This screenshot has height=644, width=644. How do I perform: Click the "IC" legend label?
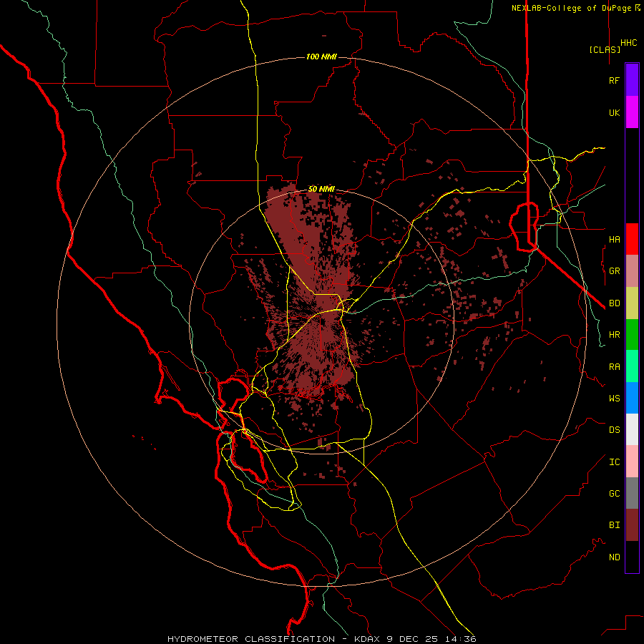click(614, 462)
